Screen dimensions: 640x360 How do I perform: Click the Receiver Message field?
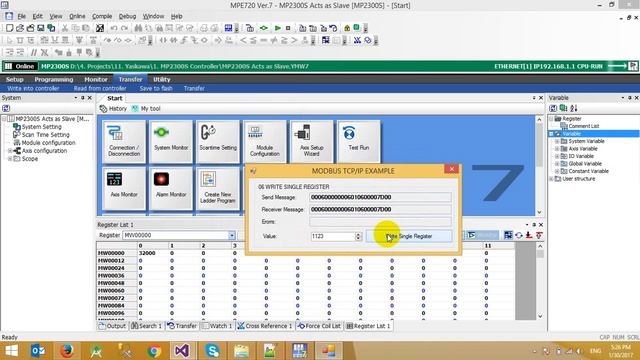point(380,209)
